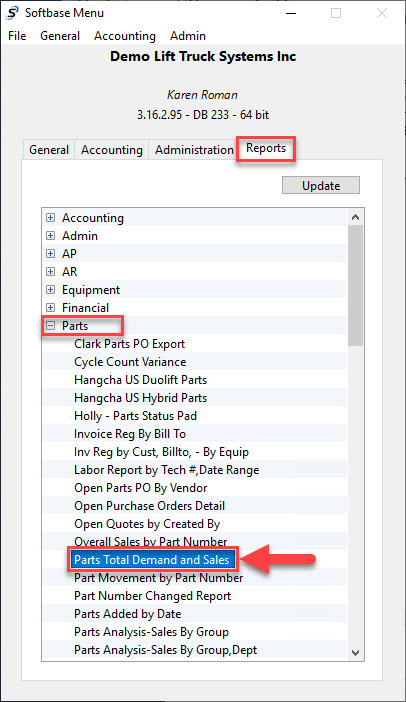Expand the Equipment reports node
The height and width of the screenshot is (702, 406).
tap(51, 290)
